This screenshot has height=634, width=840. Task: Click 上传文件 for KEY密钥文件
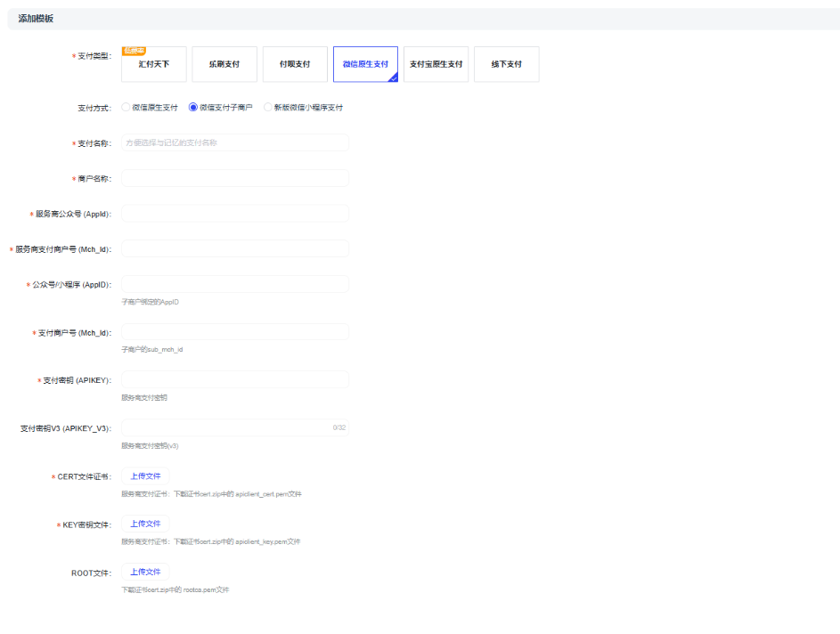(145, 524)
